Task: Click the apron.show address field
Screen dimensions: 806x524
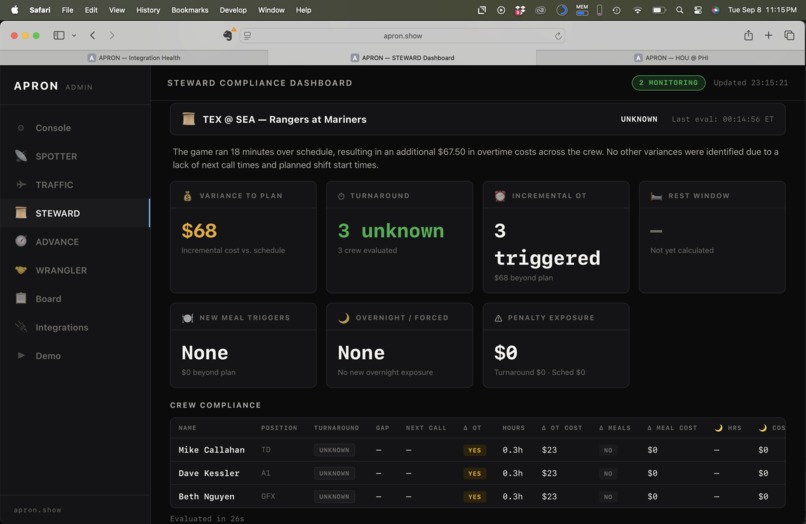Action: [402, 36]
